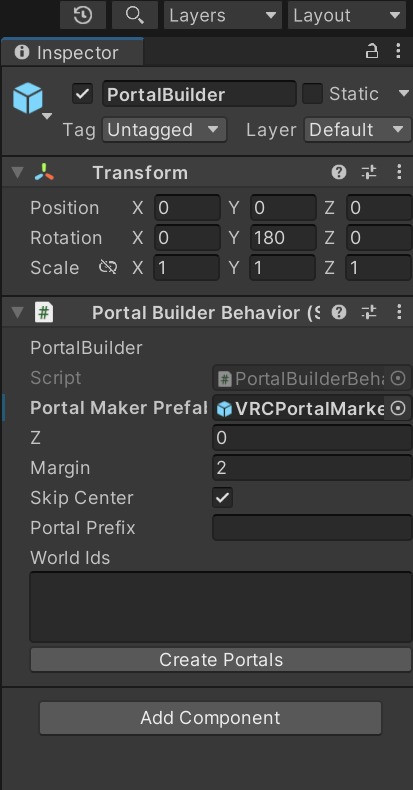
Task: Disable the PortalBuilder active checkbox
Action: (83, 94)
